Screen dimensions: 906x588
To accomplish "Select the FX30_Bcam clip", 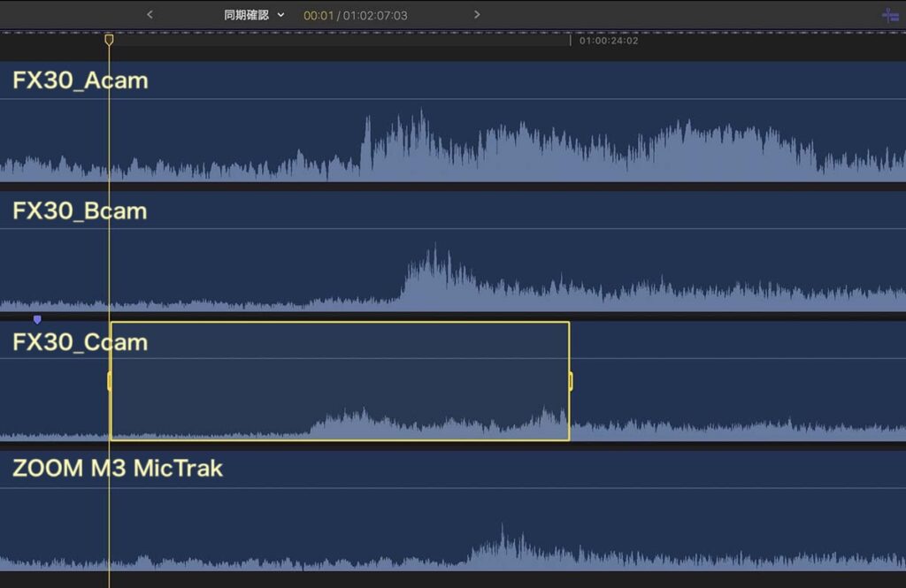I will [x=453, y=251].
